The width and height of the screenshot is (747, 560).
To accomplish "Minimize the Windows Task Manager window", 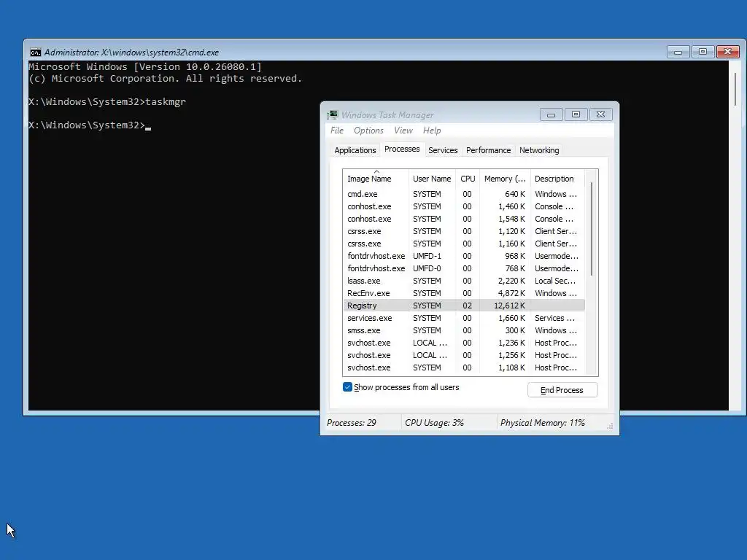I will pyautogui.click(x=551, y=114).
